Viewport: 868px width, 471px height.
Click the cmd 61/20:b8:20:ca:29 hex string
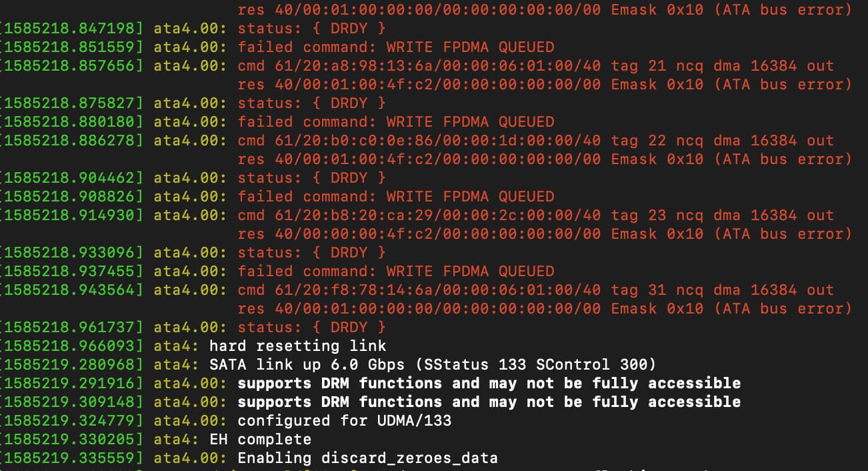click(419, 215)
